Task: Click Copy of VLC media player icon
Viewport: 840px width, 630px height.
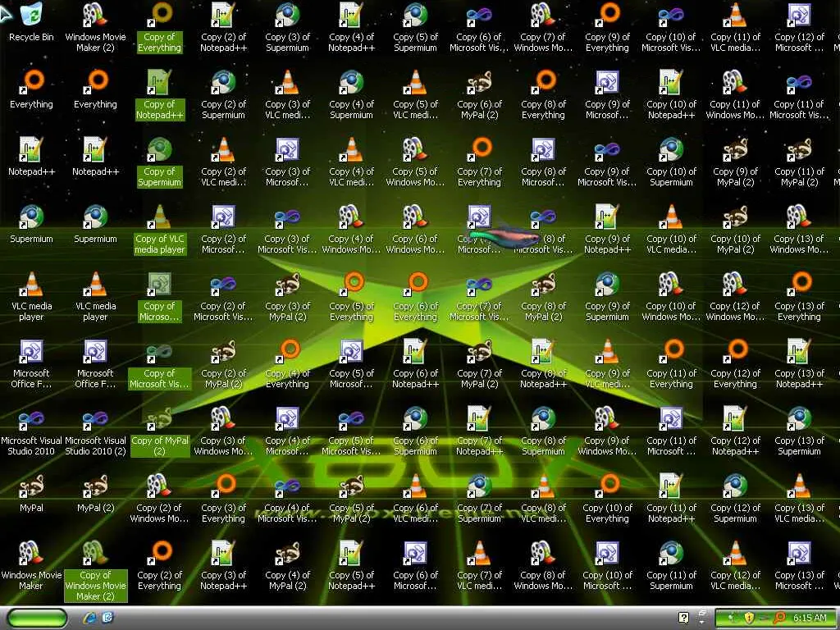Action: [160, 231]
